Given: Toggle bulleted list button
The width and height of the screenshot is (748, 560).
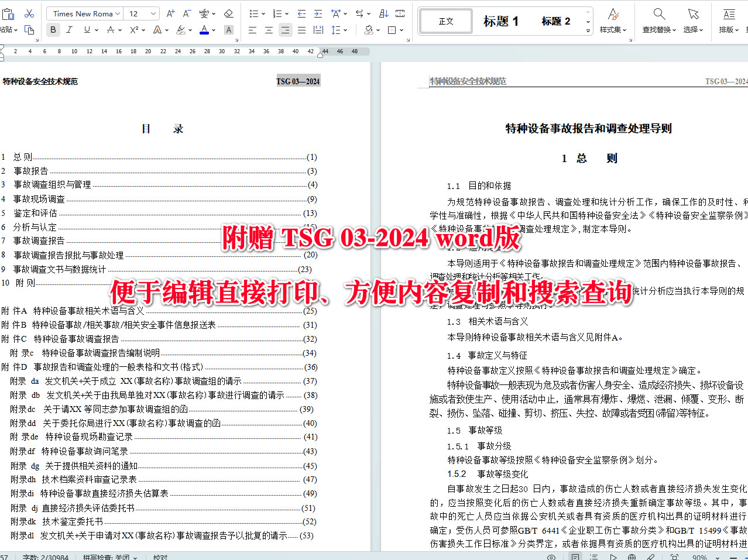Looking at the screenshot, I should coord(254,13).
